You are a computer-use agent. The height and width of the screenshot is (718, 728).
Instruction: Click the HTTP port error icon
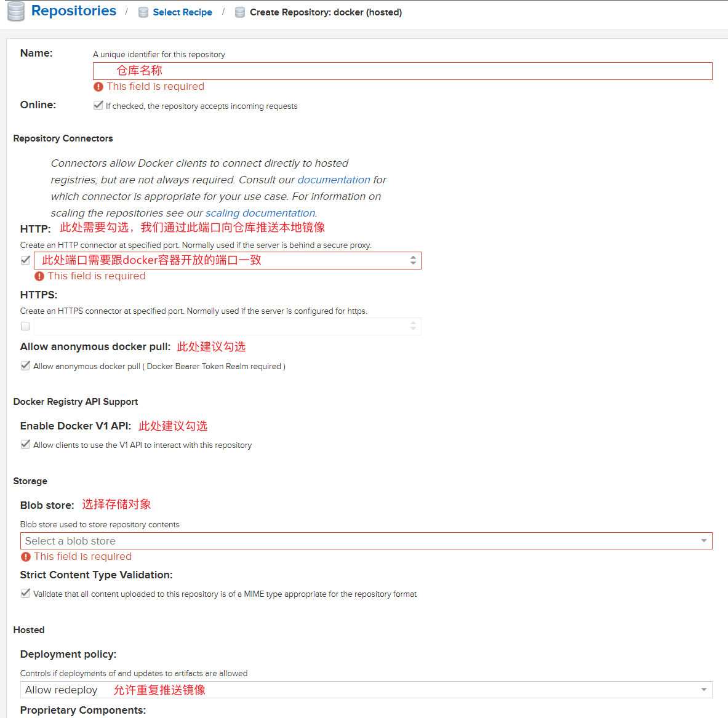point(39,276)
